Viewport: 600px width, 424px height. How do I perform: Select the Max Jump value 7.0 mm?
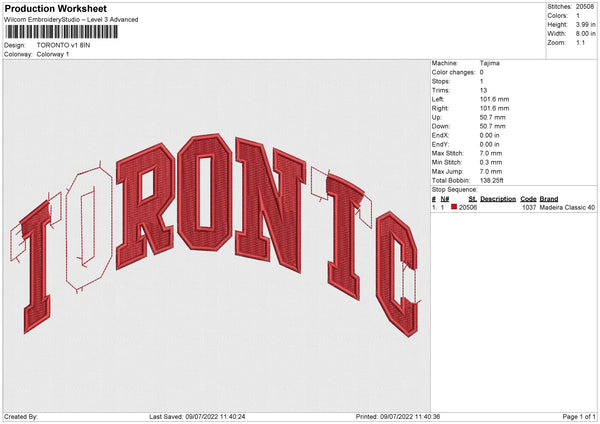click(491, 171)
